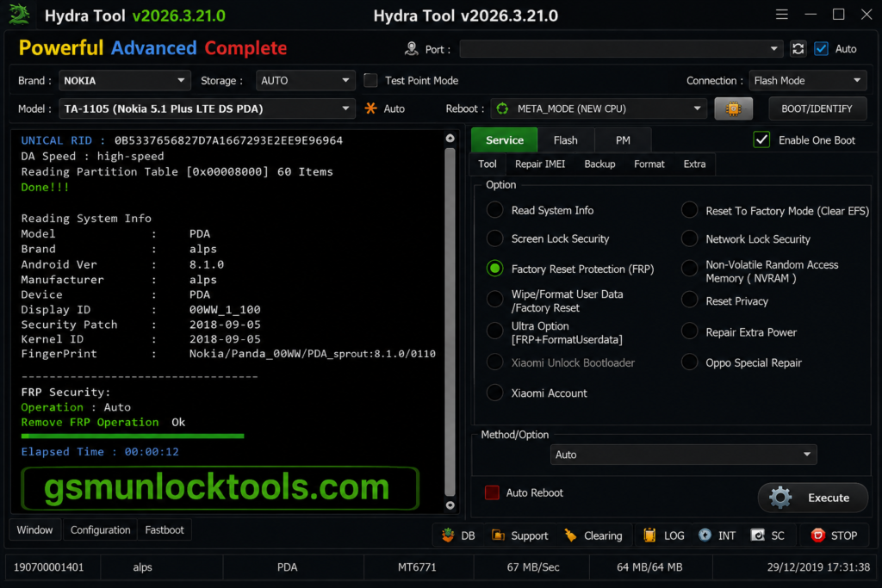The width and height of the screenshot is (882, 588).
Task: Open the Port selection dropdown
Action: coord(622,49)
